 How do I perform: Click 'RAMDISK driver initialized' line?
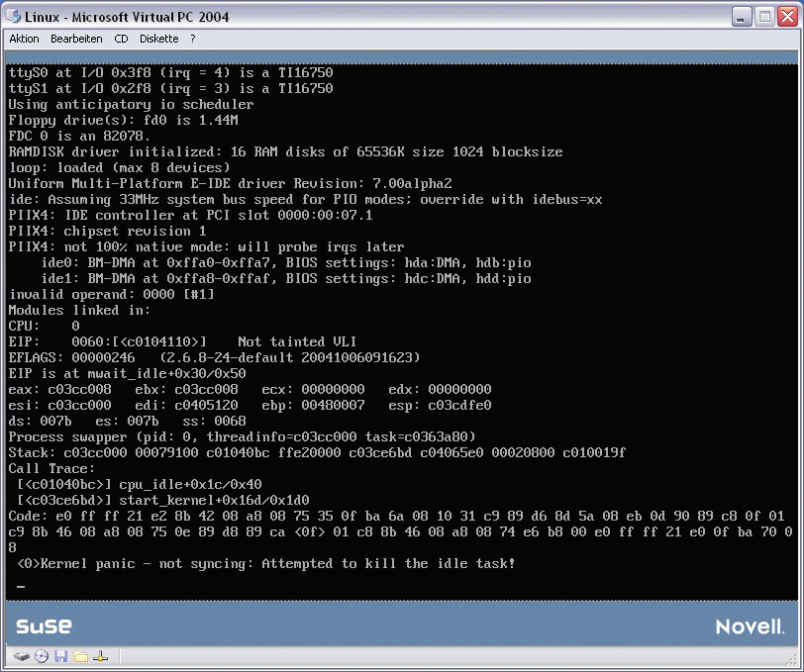coord(285,152)
